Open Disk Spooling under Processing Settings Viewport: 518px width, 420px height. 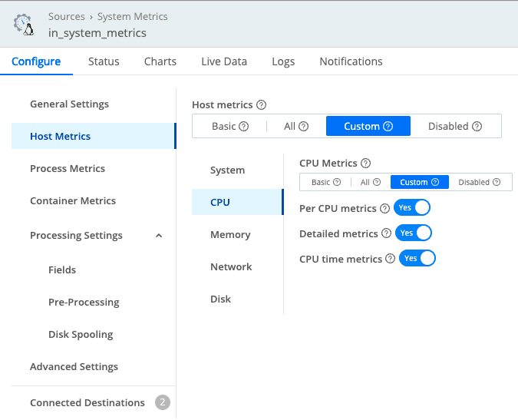(81, 334)
